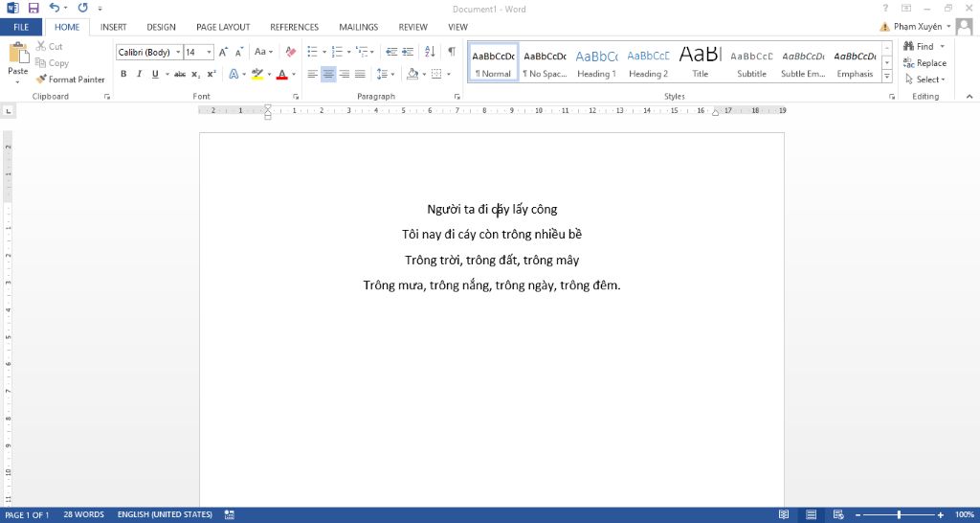This screenshot has width=980, height=523.
Task: Open the font name dropdown
Action: coord(179,53)
